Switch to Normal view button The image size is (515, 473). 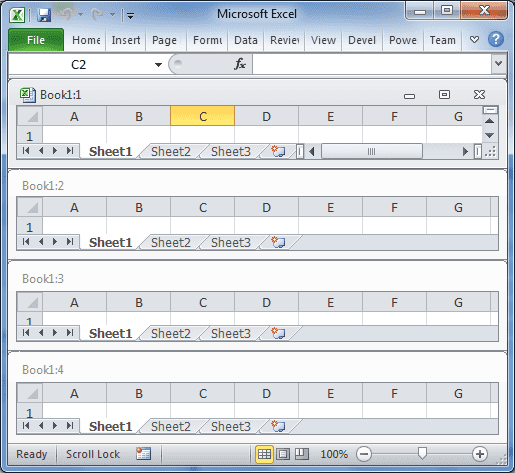(x=264, y=454)
